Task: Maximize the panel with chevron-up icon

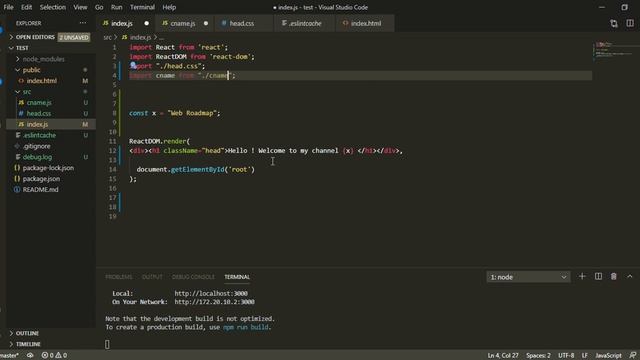Action: (x=630, y=277)
